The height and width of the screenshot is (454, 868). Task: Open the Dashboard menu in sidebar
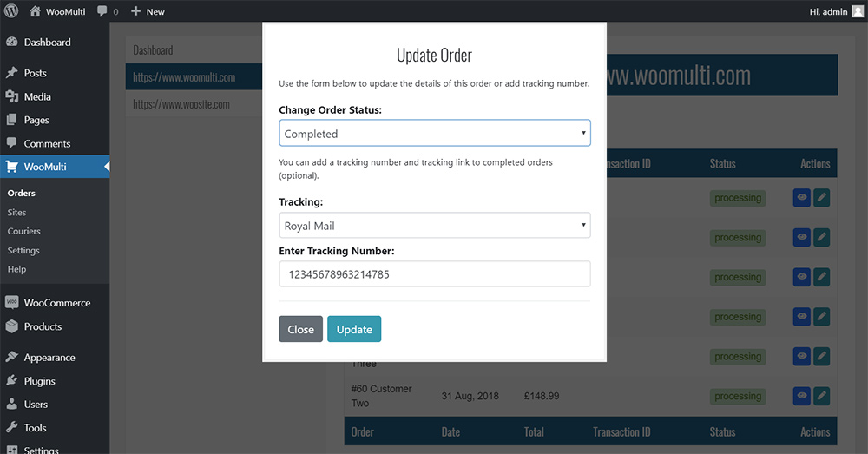[47, 42]
